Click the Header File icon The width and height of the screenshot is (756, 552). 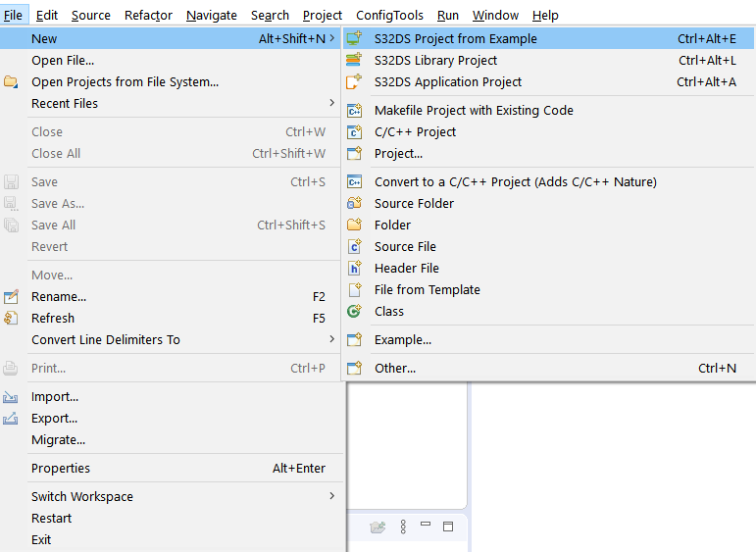click(355, 269)
